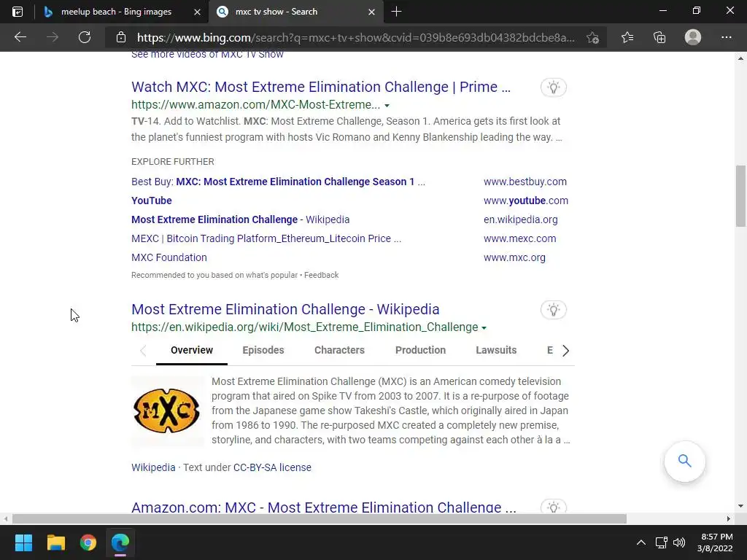Click www.youtube.com domain link
Viewport: 747px width, 560px height.
[x=526, y=201]
